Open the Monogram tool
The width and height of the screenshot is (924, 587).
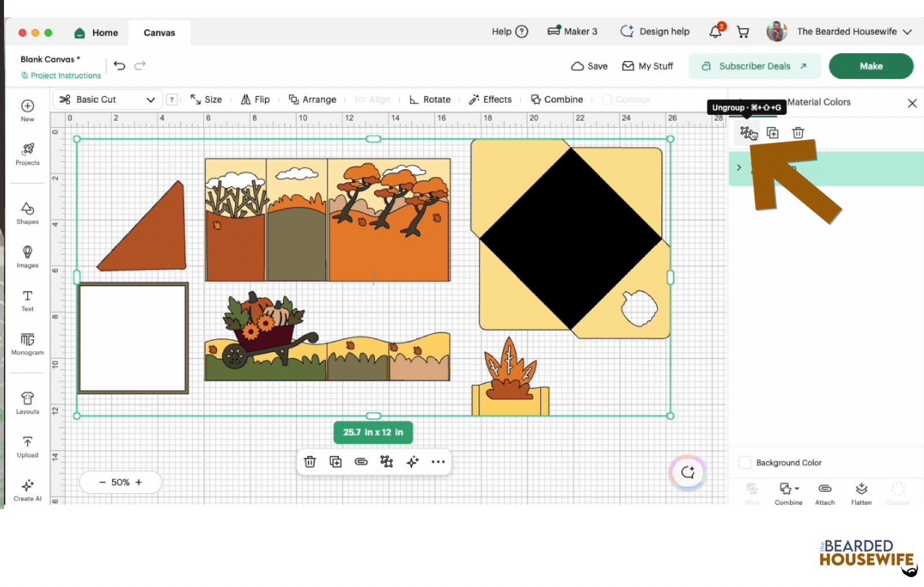pos(27,344)
